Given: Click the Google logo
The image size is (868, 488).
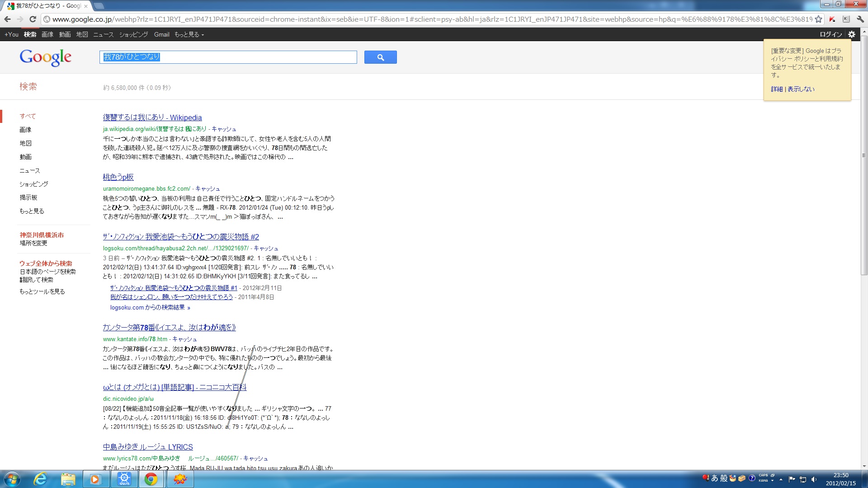Looking at the screenshot, I should coord(45,57).
